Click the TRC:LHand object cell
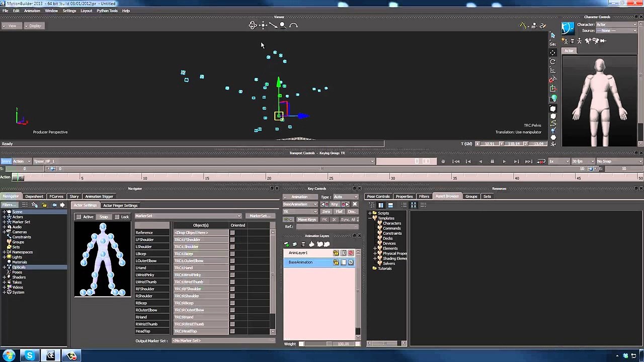Screen dimensions: 644x362 coord(201,268)
